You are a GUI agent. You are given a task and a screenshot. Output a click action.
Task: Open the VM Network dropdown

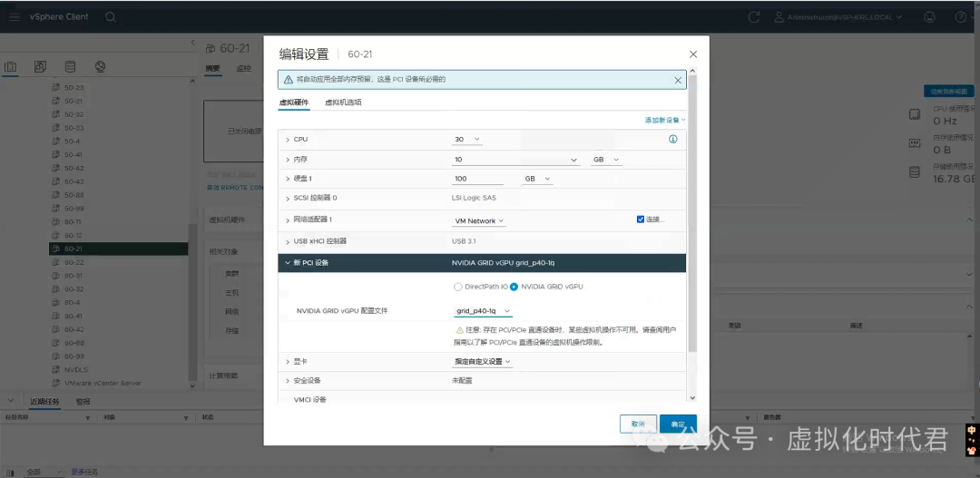pos(479,220)
